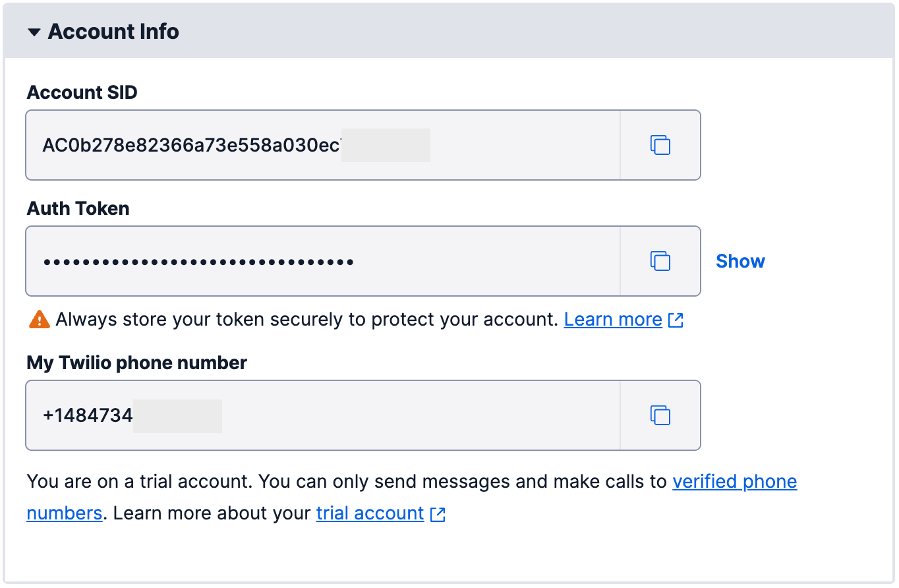Open the trial account link
Screen dimensions: 899x588
coord(370,514)
